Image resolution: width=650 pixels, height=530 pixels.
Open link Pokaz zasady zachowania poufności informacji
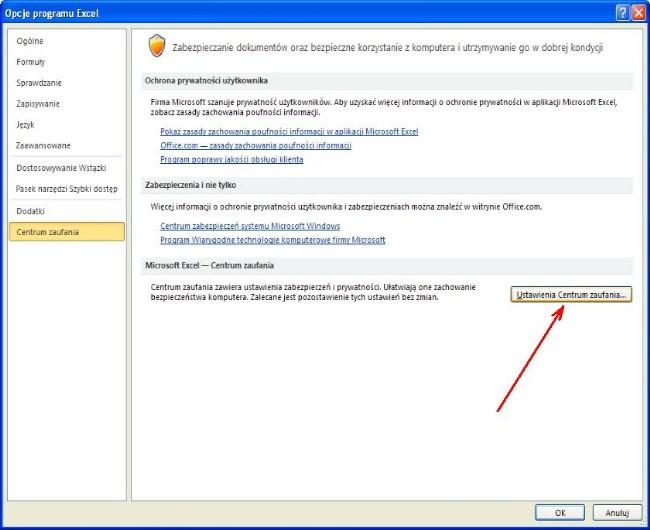tap(289, 131)
